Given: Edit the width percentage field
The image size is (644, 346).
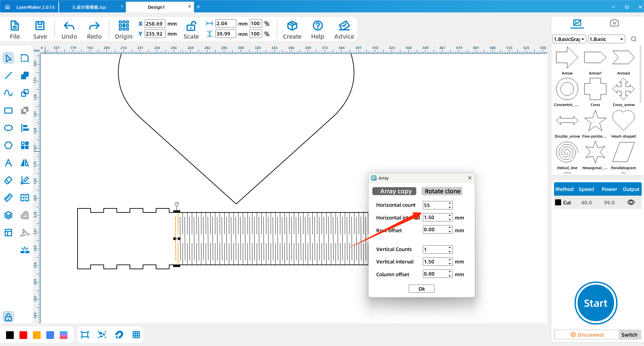Looking at the screenshot, I should pos(256,23).
